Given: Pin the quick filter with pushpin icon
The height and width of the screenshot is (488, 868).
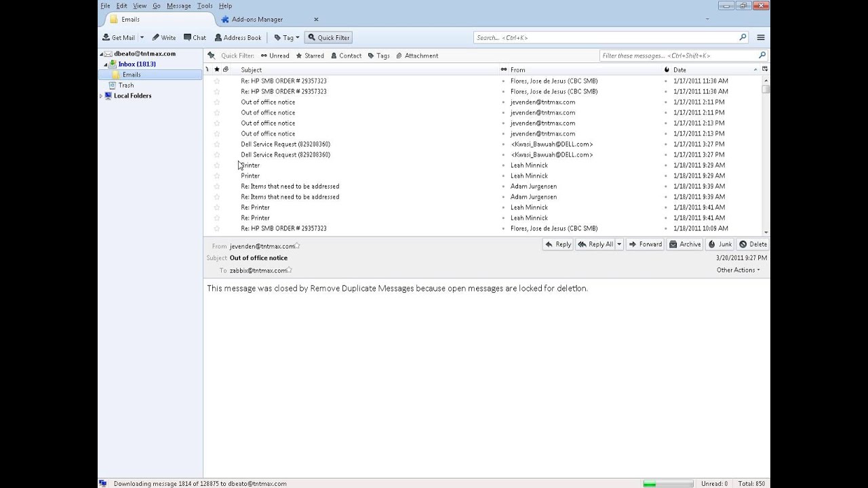Looking at the screenshot, I should tap(211, 56).
